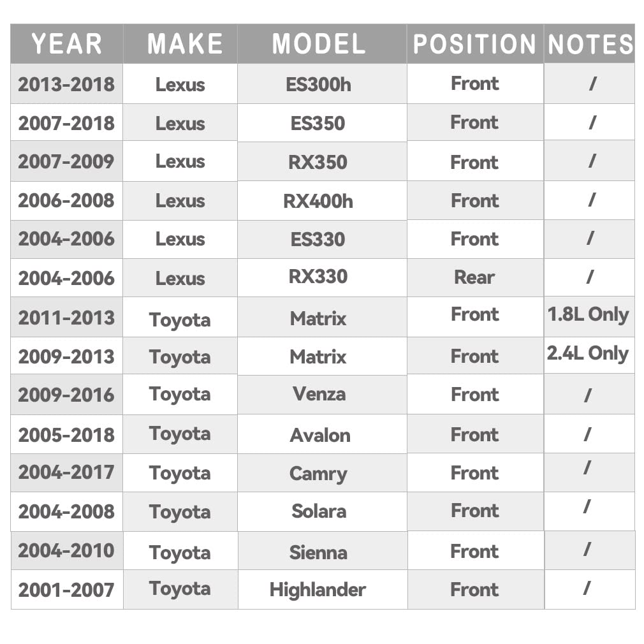Click the MODEL column header
This screenshot has height=644, width=644.
(x=319, y=44)
